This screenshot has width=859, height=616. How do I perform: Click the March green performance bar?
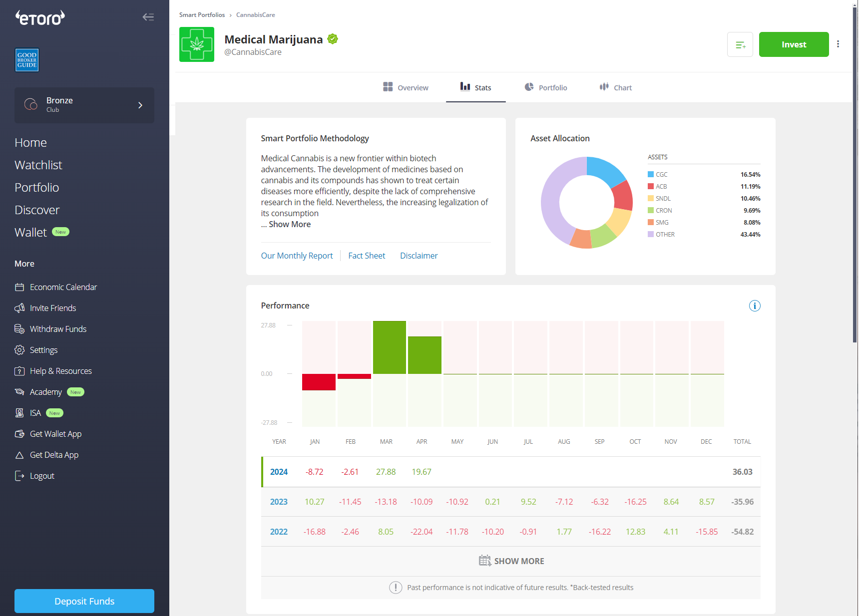click(x=390, y=347)
